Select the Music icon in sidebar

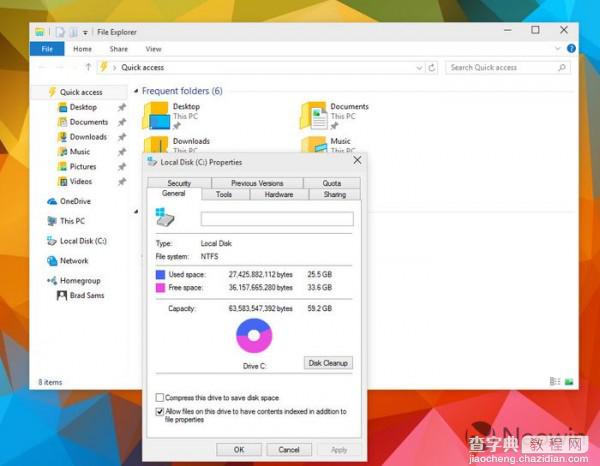(x=62, y=152)
